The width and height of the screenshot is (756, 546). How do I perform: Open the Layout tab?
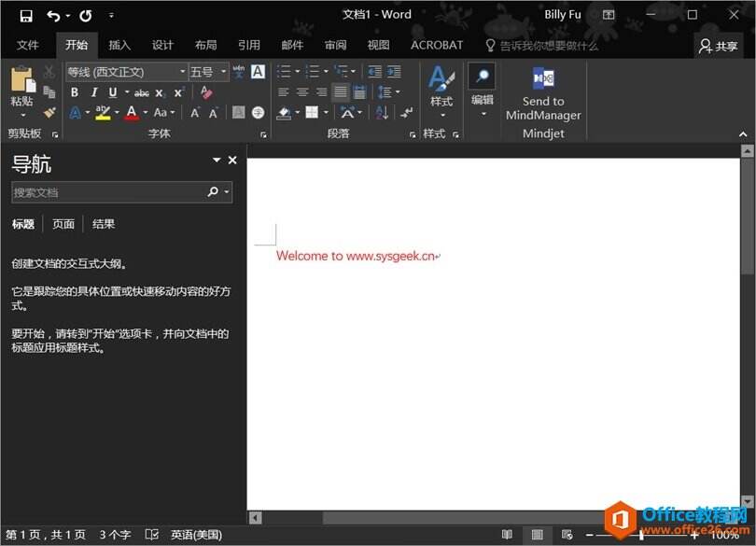tap(206, 46)
